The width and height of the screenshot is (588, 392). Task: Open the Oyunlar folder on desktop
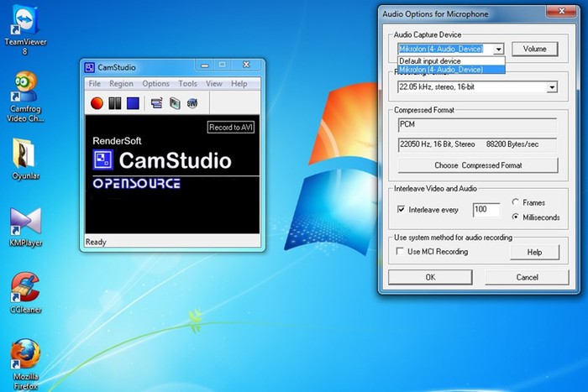[x=25, y=159]
